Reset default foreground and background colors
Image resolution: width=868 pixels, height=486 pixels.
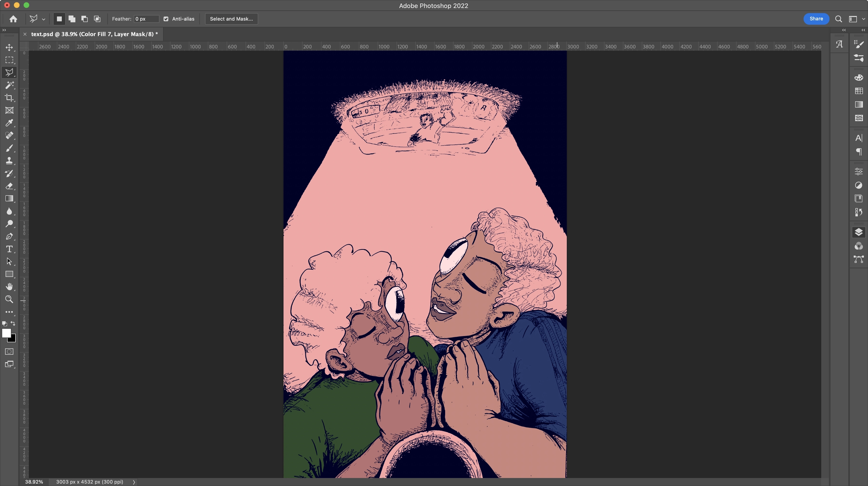[x=4, y=324]
